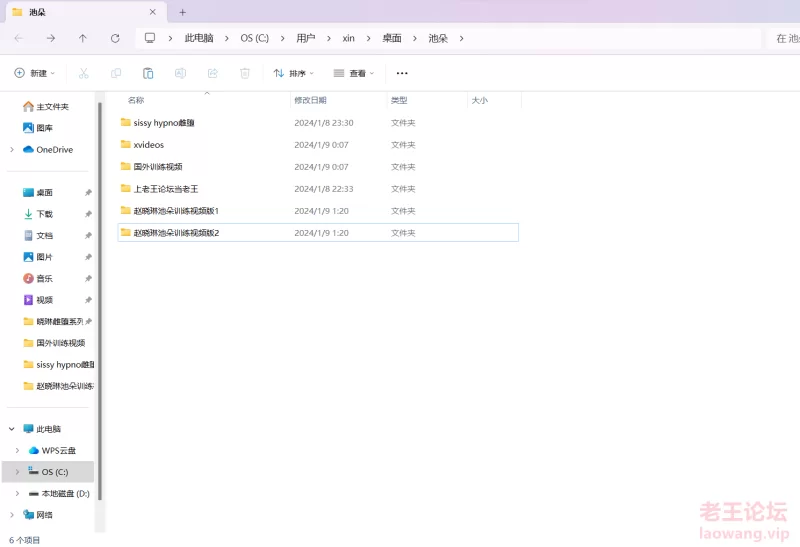Open the 新建 new item dropdown
The image size is (800, 547).
pos(35,73)
